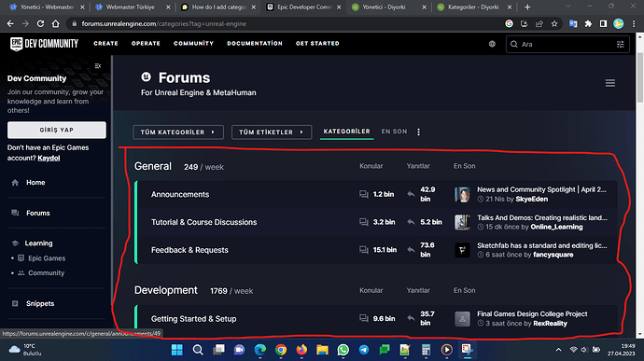Screen dimensions: 644x361
Task: Bookmark this page with star icon
Action: [x=554, y=24]
